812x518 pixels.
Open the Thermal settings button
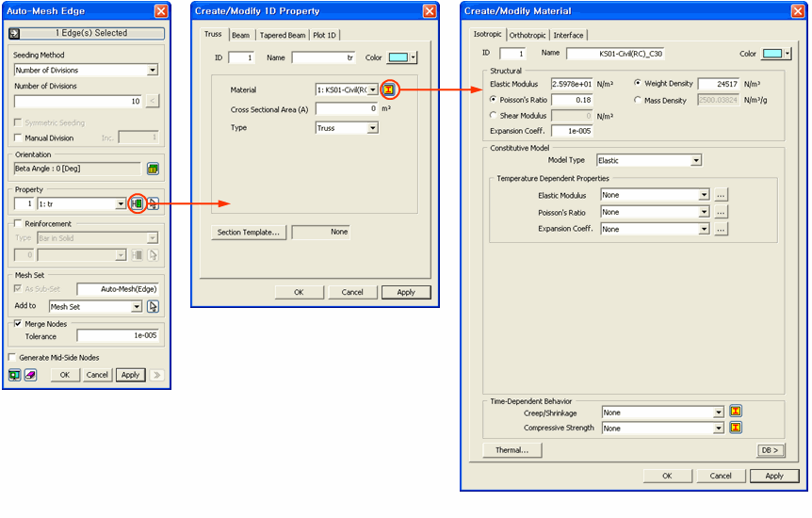(x=512, y=450)
